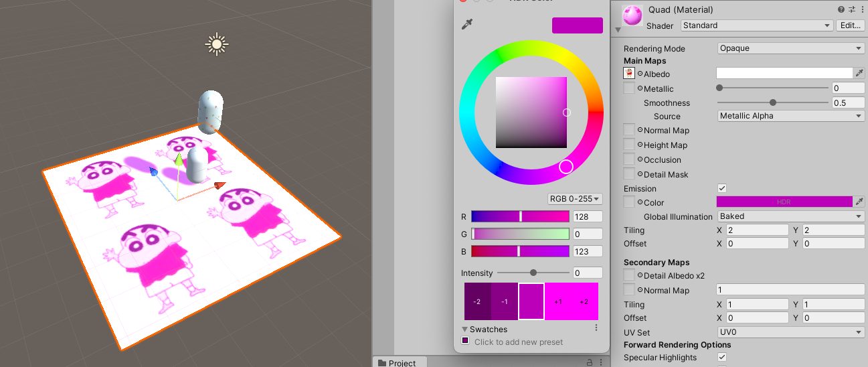Open the Albedo texture object picker circle

tap(640, 74)
